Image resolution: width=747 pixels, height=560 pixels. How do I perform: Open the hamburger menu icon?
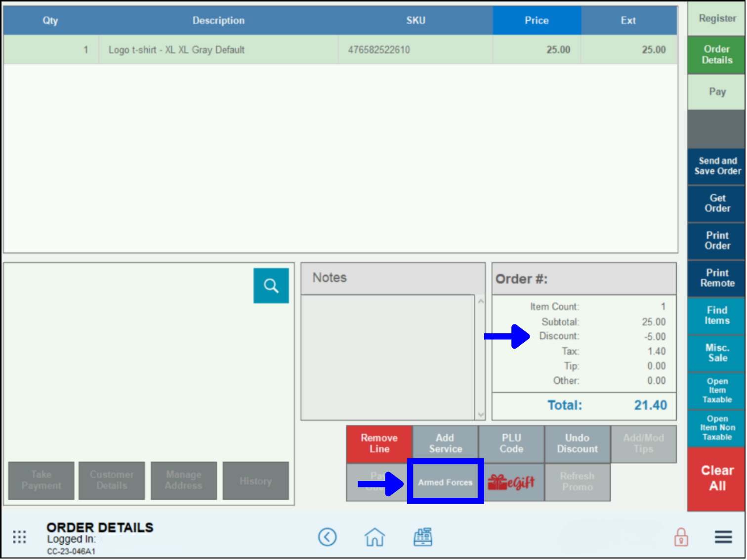[723, 537]
